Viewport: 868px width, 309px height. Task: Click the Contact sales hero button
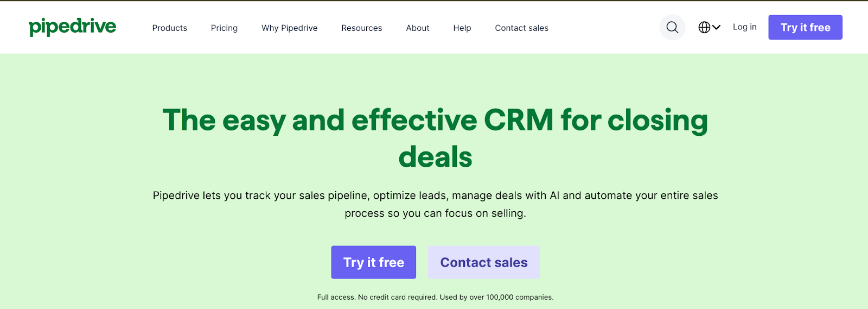pyautogui.click(x=483, y=262)
